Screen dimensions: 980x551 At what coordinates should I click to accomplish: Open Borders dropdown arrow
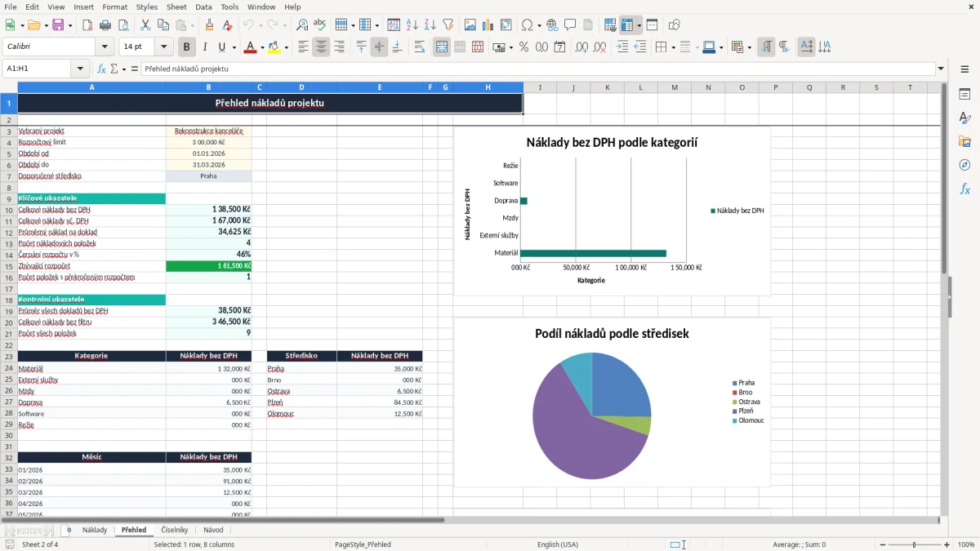(x=672, y=47)
